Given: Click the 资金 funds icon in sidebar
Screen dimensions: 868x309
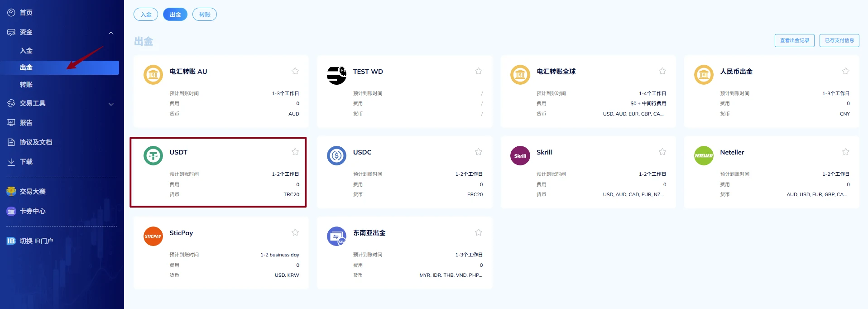Looking at the screenshot, I should click(x=11, y=32).
